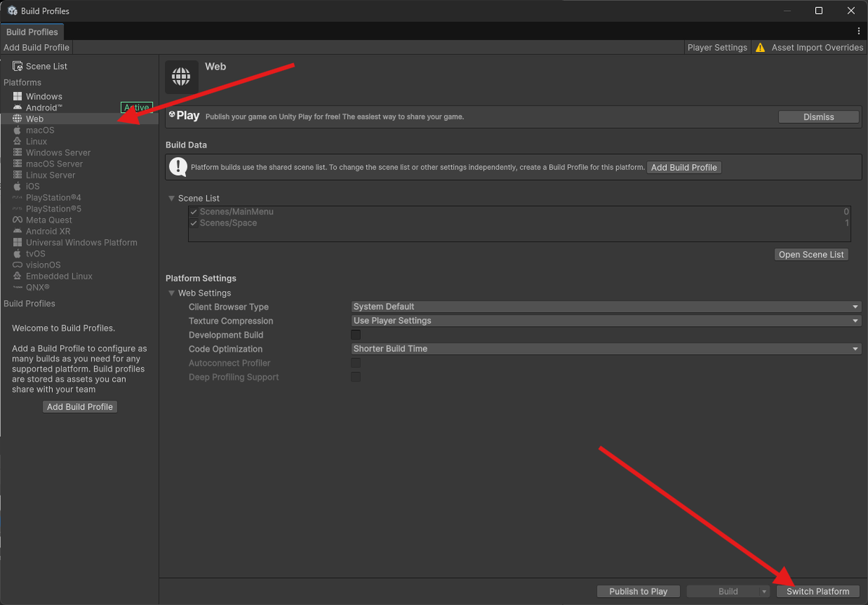Toggle the Scenes/Space scene checkbox

193,223
